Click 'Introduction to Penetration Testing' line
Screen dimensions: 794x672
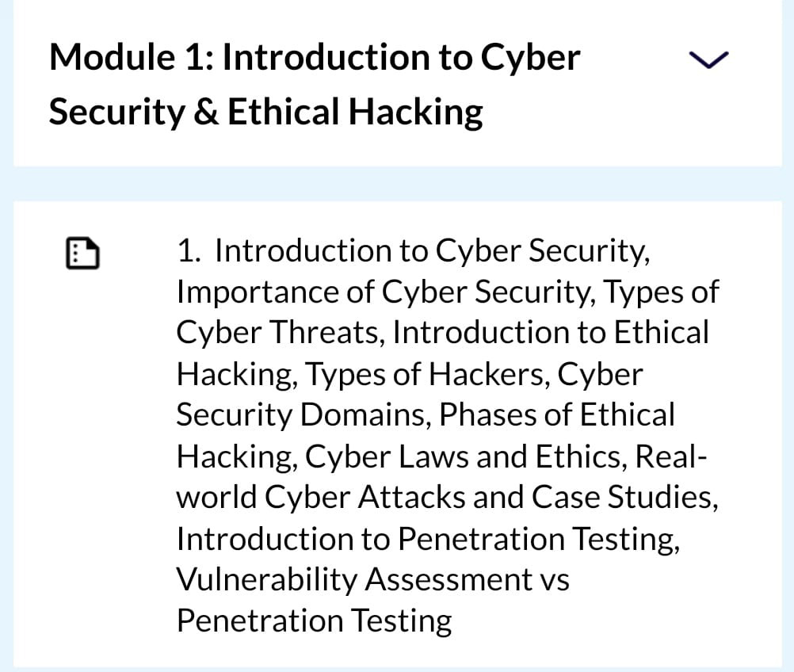click(x=428, y=538)
